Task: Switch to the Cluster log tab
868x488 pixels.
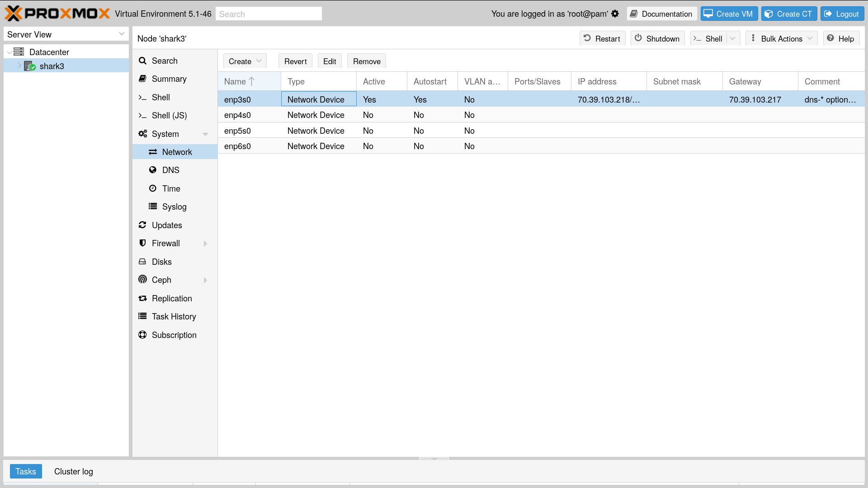Action: (73, 471)
